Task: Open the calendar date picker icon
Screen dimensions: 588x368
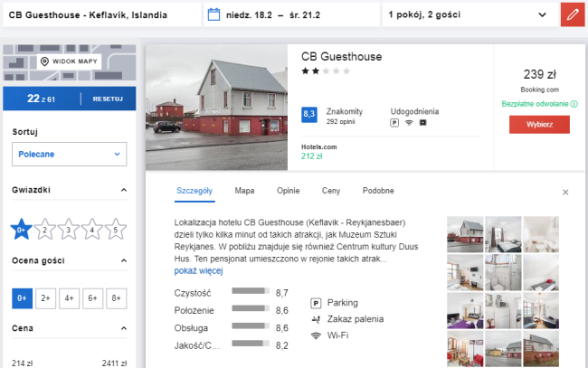Action: click(x=213, y=14)
